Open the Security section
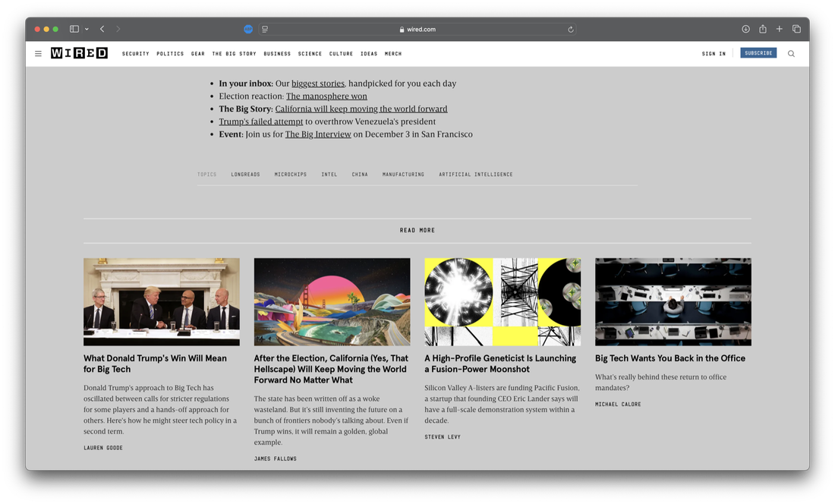835x504 pixels. tap(136, 54)
